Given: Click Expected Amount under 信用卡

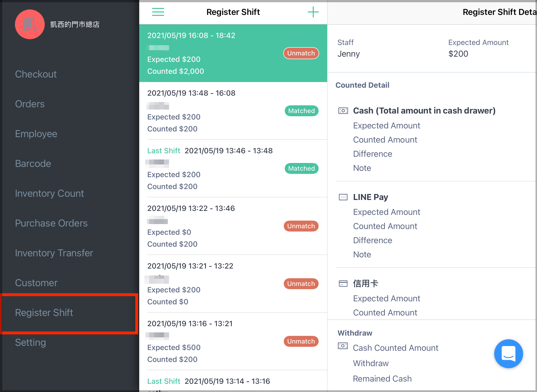Looking at the screenshot, I should point(387,299).
